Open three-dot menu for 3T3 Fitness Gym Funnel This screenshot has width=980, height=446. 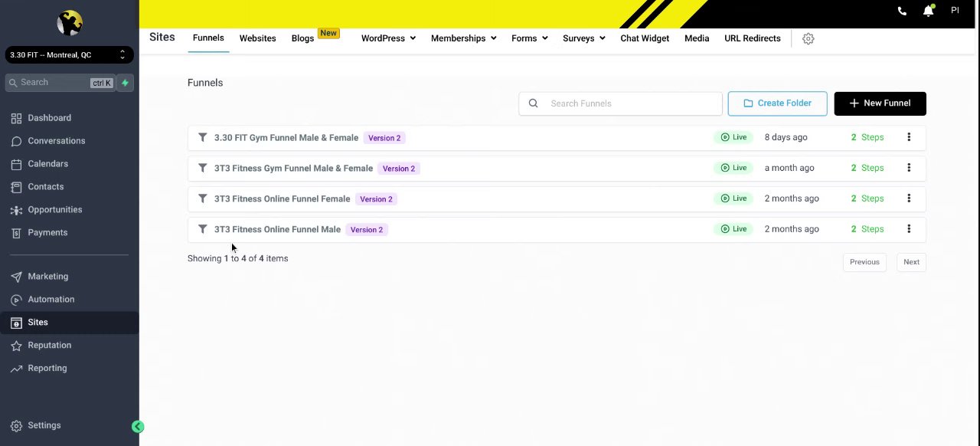(909, 168)
